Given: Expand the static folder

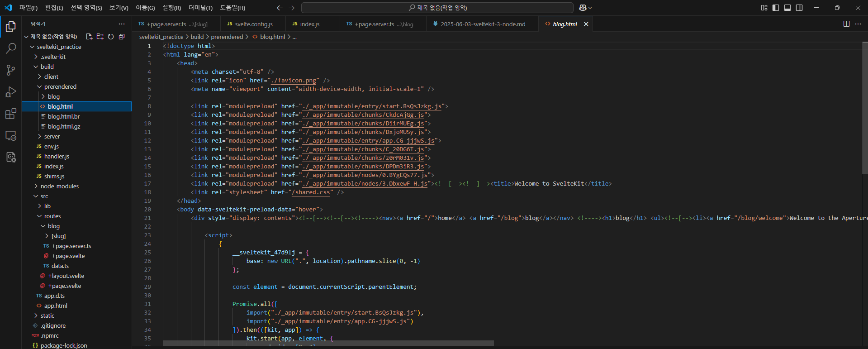Looking at the screenshot, I should (x=36, y=316).
